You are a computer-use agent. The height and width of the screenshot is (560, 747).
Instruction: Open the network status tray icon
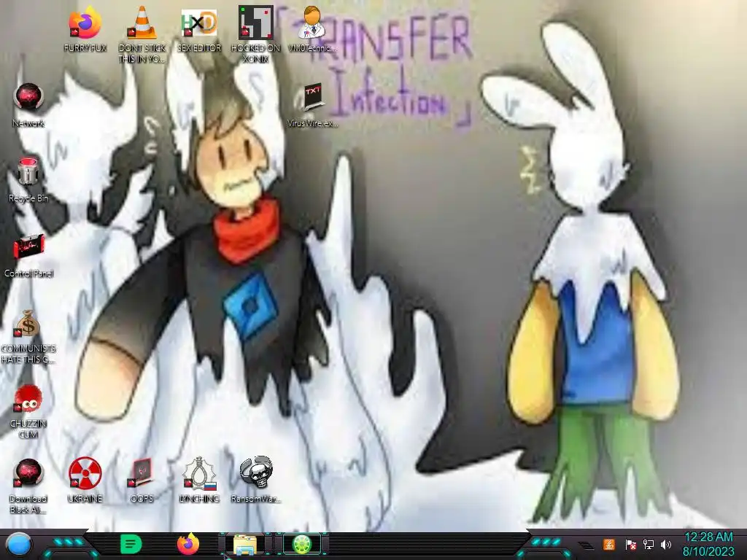(648, 544)
